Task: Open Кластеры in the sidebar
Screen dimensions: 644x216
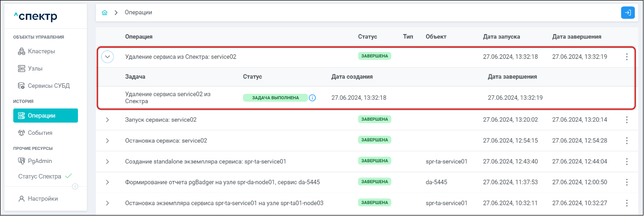Action: (41, 51)
